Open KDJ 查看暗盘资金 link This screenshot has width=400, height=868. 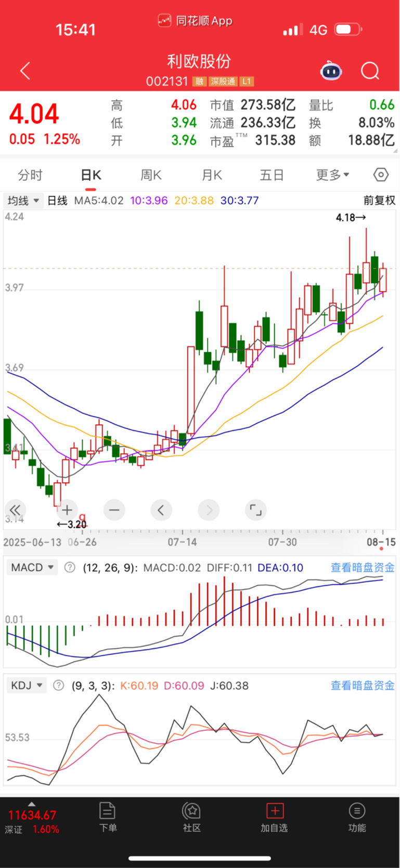(363, 686)
